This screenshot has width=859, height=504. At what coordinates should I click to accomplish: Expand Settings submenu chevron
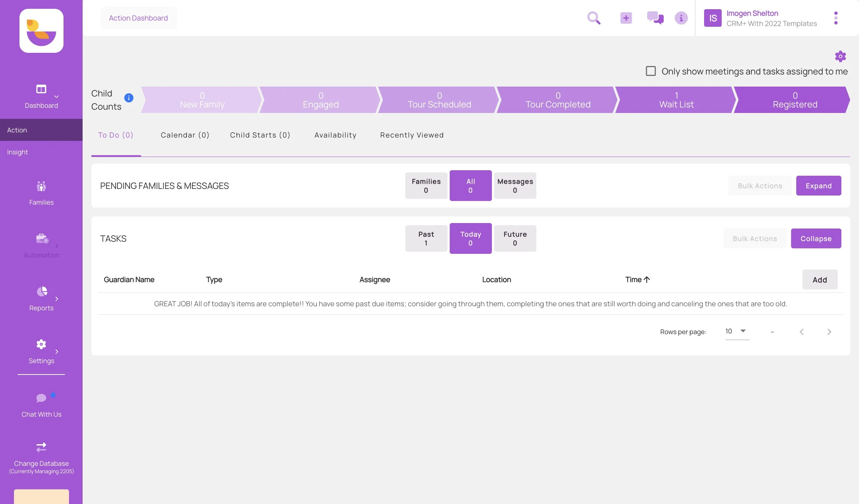coord(57,352)
